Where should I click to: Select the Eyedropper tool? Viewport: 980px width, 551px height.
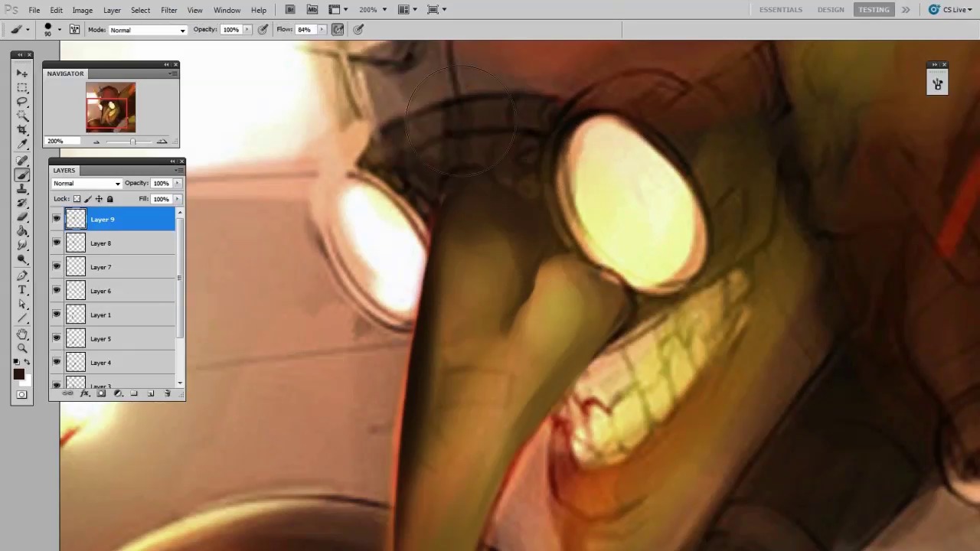tap(22, 143)
